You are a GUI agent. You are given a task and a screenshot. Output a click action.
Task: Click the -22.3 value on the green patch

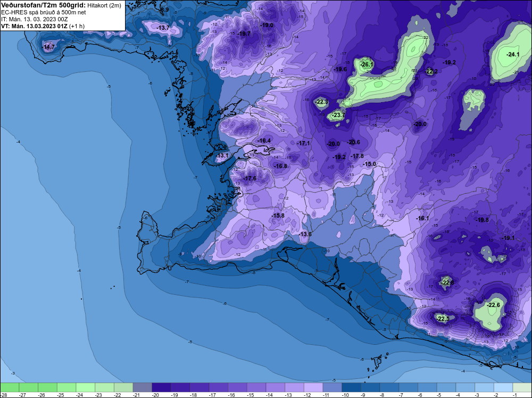coord(322,102)
